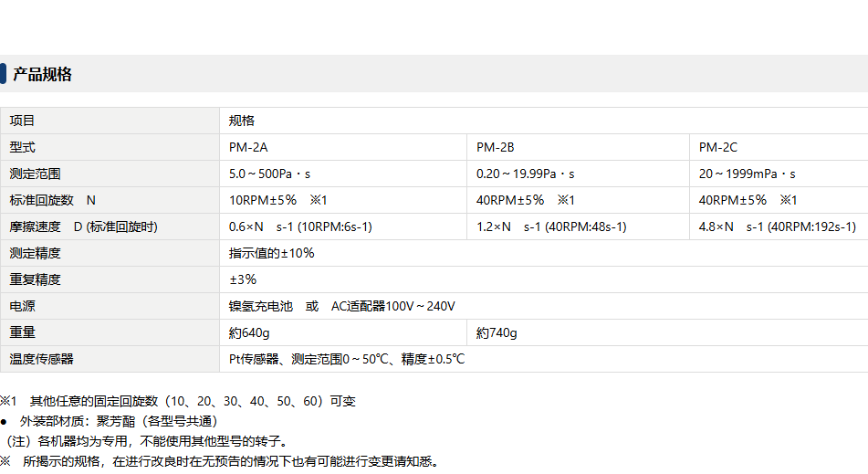
Task: Click the 外装部材质 footnote line
Action: point(116,421)
